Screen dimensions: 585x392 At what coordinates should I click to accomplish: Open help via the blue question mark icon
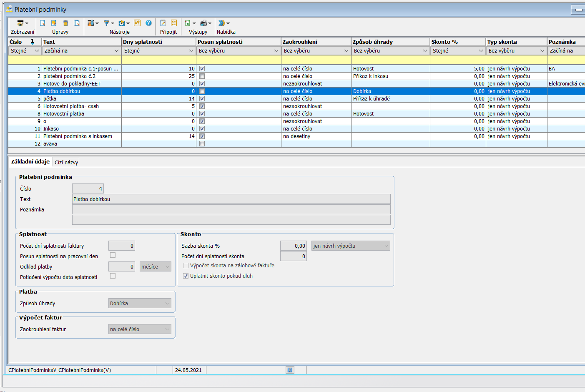pos(148,23)
